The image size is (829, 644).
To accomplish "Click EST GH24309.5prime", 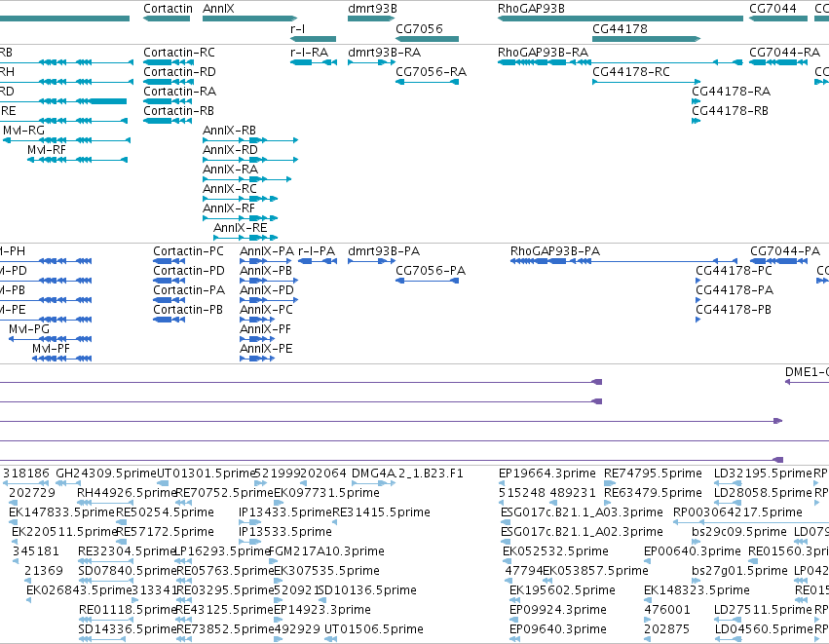I will pyautogui.click(x=106, y=474).
